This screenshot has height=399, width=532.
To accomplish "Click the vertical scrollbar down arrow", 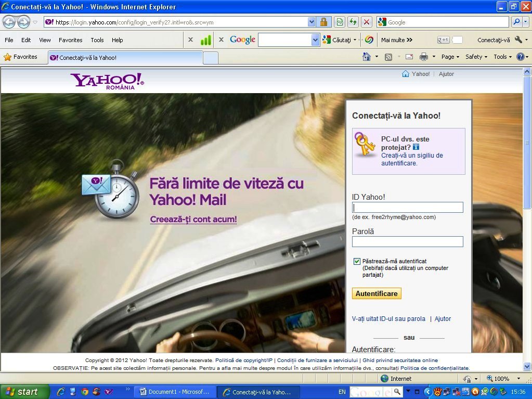I will pos(527,366).
